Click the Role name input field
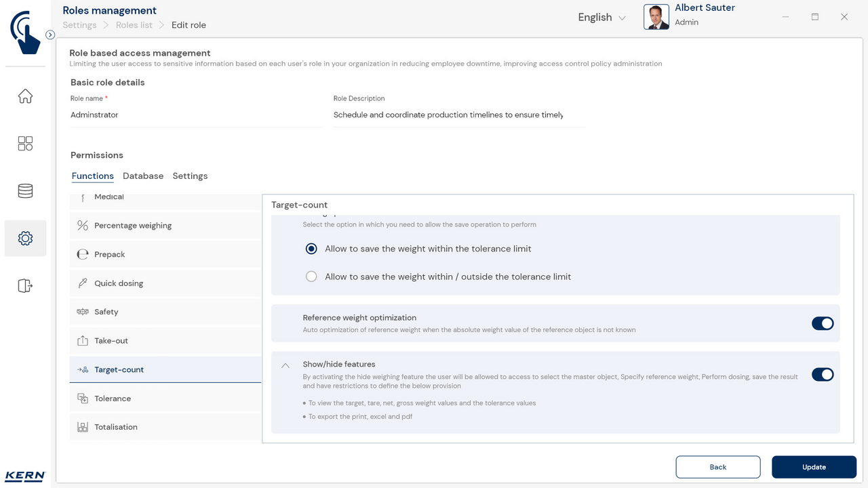Viewport: 868px width, 488px height. click(196, 115)
